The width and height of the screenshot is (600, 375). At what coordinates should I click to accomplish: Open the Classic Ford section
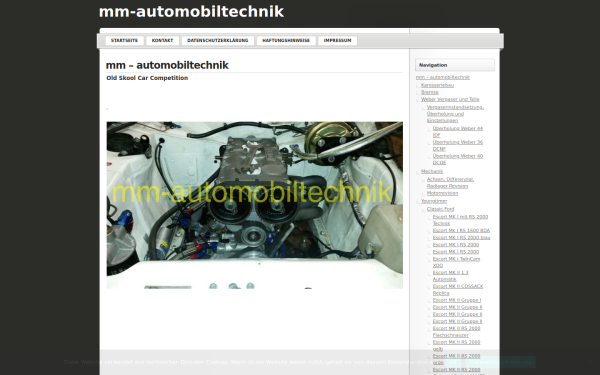click(440, 209)
